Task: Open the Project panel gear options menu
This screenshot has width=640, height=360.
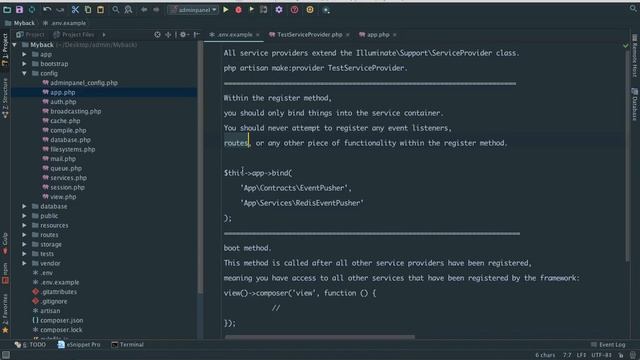Action: point(184,35)
